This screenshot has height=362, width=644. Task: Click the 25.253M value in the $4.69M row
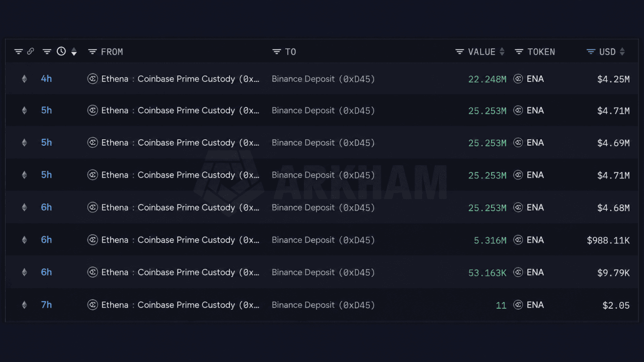488,143
